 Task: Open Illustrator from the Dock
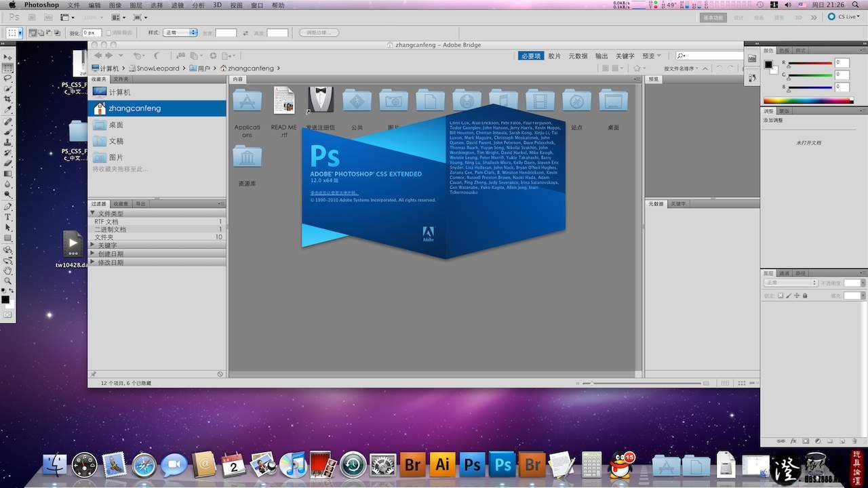click(x=442, y=464)
